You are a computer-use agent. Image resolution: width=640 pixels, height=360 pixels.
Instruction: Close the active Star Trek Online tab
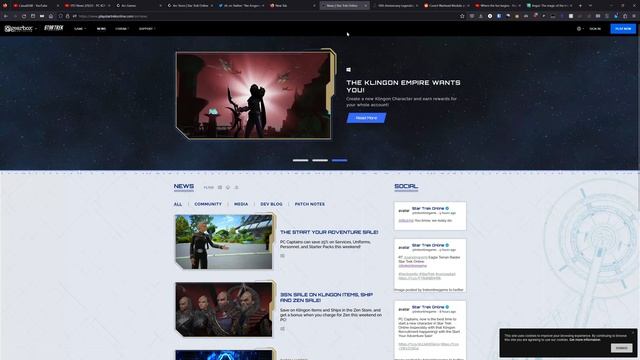point(365,6)
